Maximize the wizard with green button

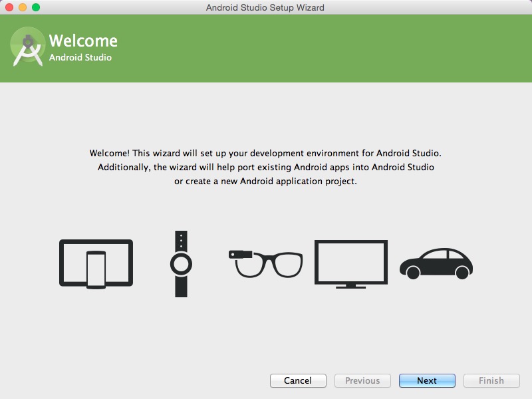[x=36, y=7]
